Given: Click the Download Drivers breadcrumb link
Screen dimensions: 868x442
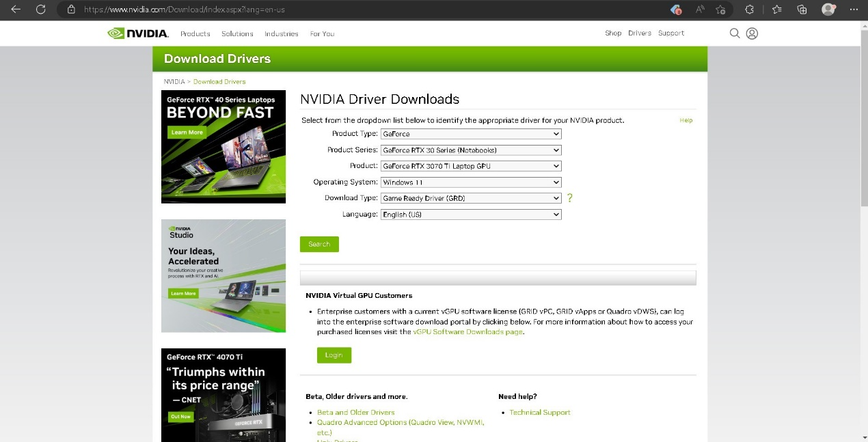Looking at the screenshot, I should pyautogui.click(x=219, y=81).
